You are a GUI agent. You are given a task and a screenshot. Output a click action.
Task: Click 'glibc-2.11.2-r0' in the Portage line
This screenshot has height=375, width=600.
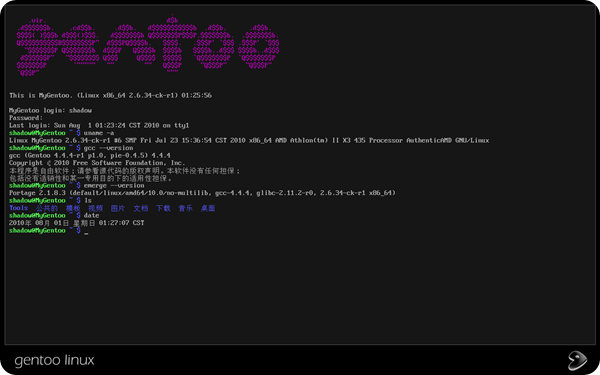[284, 193]
